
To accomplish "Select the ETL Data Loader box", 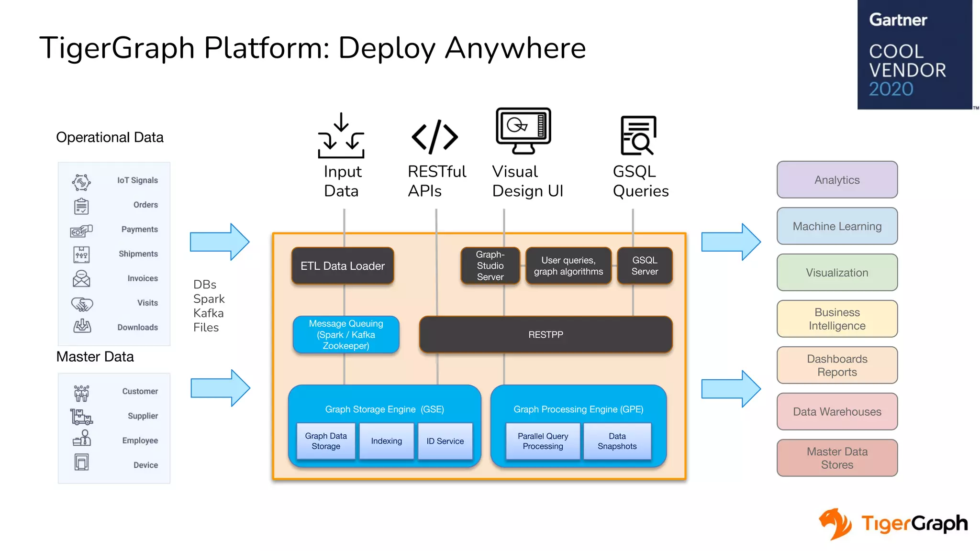I will click(343, 266).
